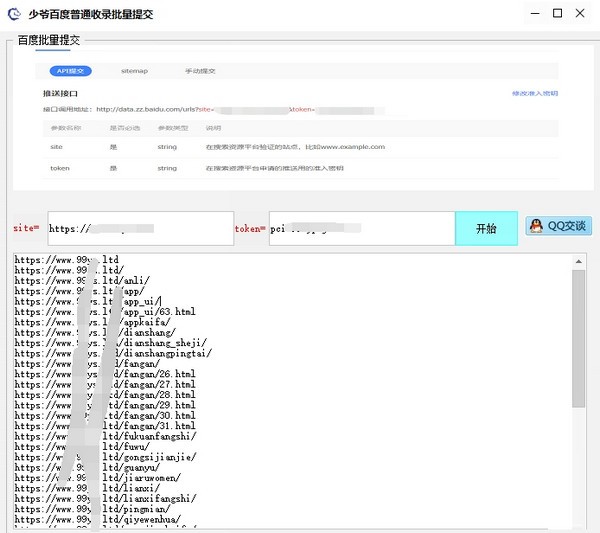Viewport: 600px width, 533px height.
Task: Click the www.example.com description text
Action: (x=295, y=147)
